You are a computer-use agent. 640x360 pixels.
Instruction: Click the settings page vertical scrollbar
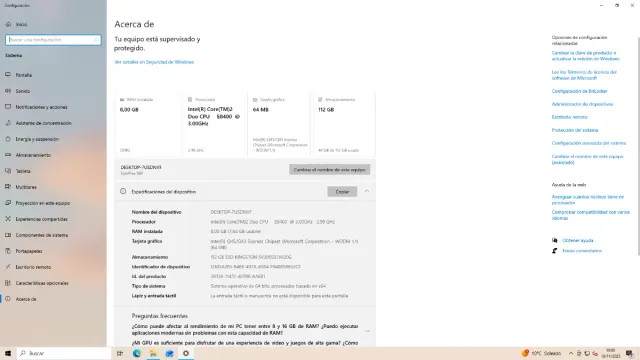coord(638,147)
